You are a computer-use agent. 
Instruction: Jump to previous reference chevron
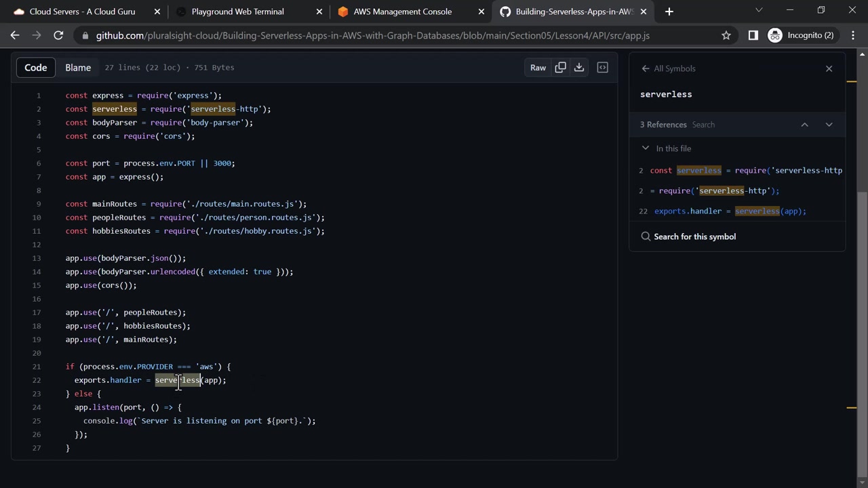(x=804, y=125)
